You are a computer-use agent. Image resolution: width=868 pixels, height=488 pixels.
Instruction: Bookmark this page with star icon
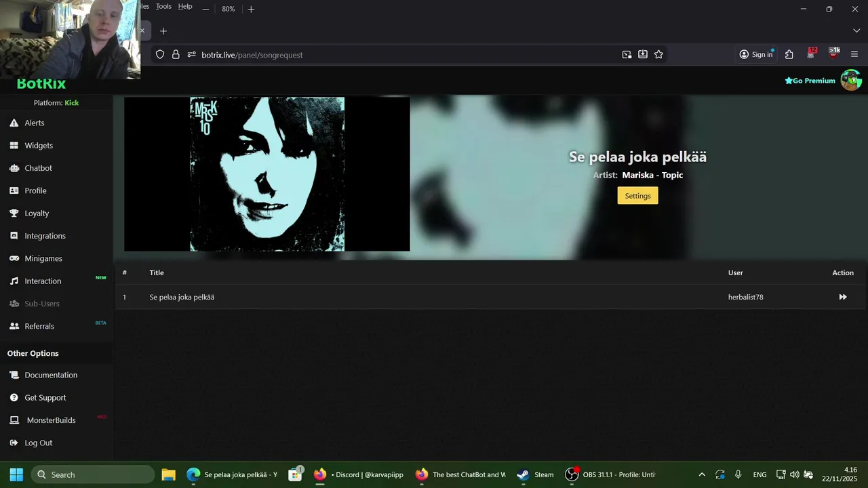658,54
